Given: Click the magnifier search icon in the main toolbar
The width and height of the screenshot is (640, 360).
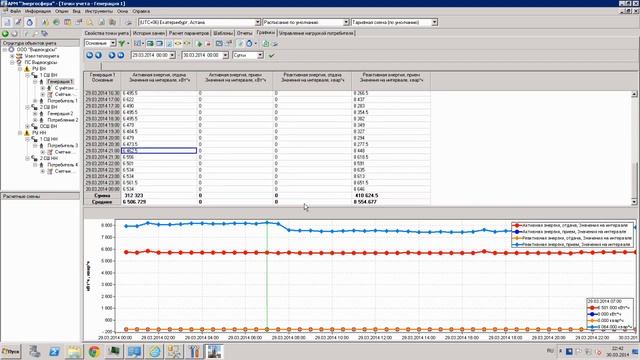Looking at the screenshot, I should [x=89, y=22].
